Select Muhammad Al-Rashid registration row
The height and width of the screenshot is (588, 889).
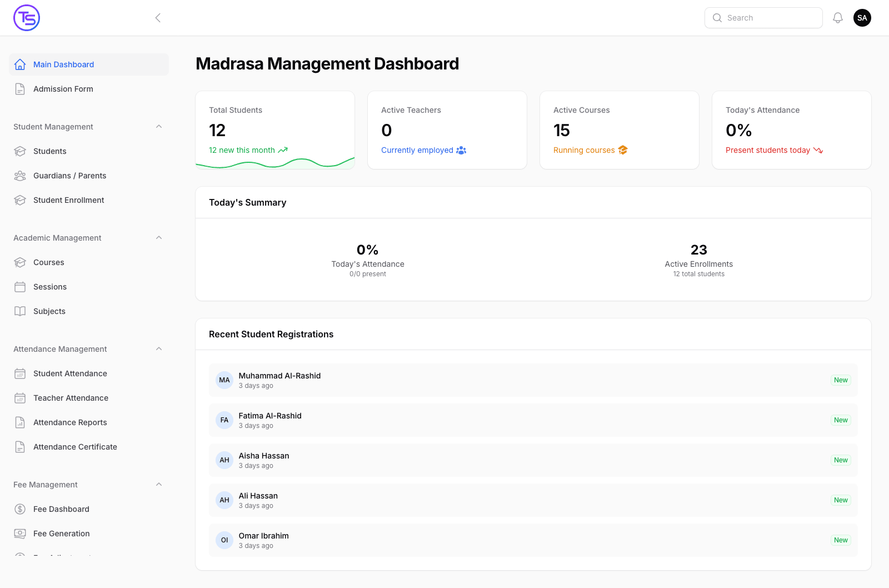tap(533, 380)
